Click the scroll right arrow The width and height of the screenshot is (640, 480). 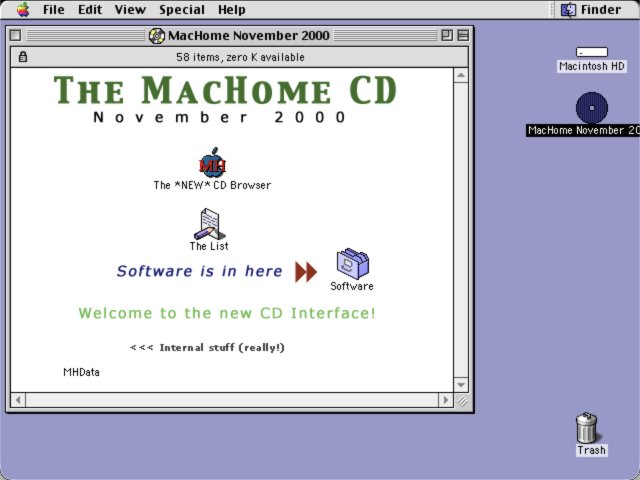[x=446, y=400]
